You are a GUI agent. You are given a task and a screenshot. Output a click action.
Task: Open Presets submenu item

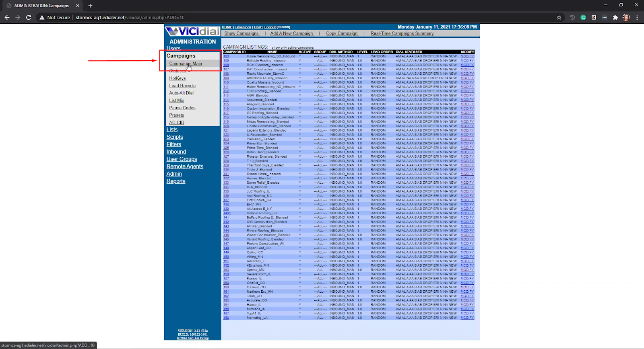176,115
